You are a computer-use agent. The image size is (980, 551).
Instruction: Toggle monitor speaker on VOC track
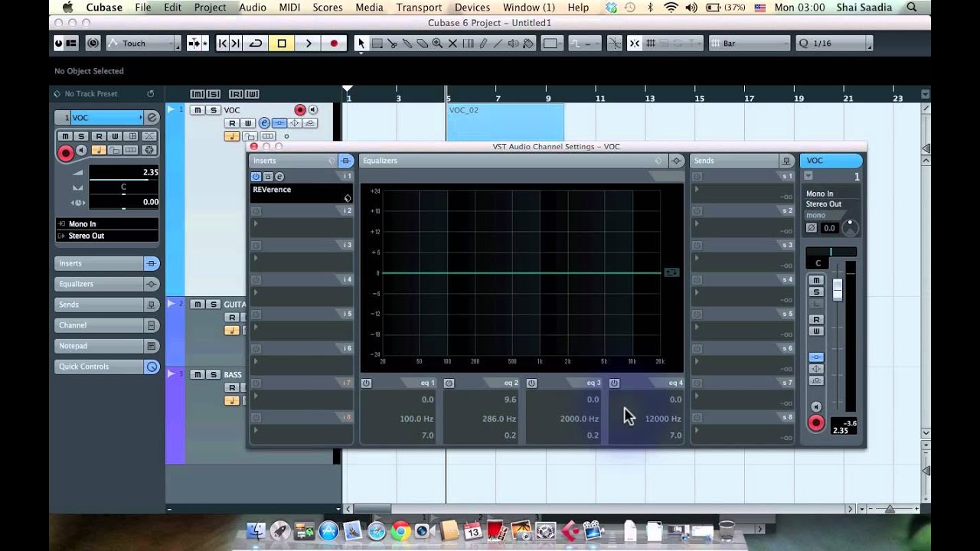(312, 110)
